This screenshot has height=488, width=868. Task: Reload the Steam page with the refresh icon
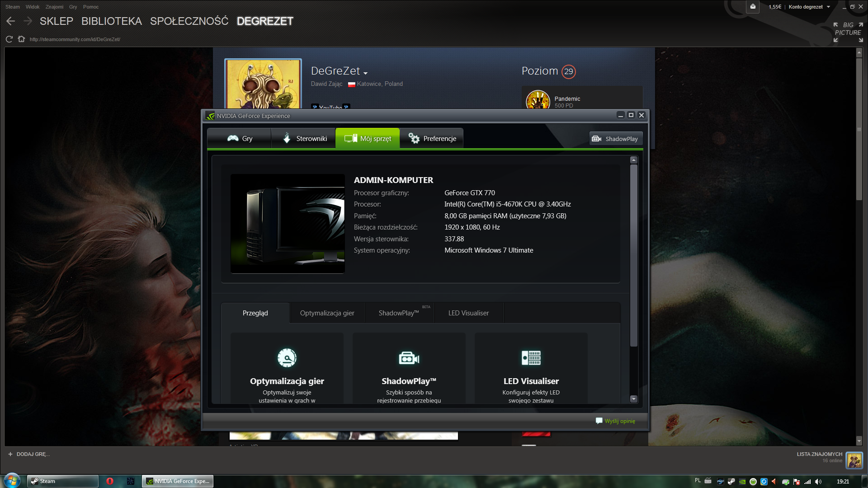coord(9,39)
